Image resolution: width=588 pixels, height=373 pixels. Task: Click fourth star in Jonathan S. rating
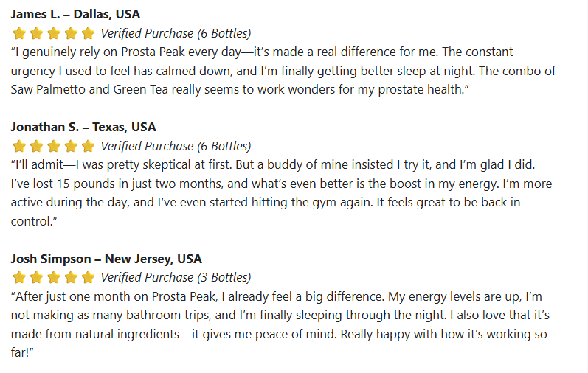[72, 146]
